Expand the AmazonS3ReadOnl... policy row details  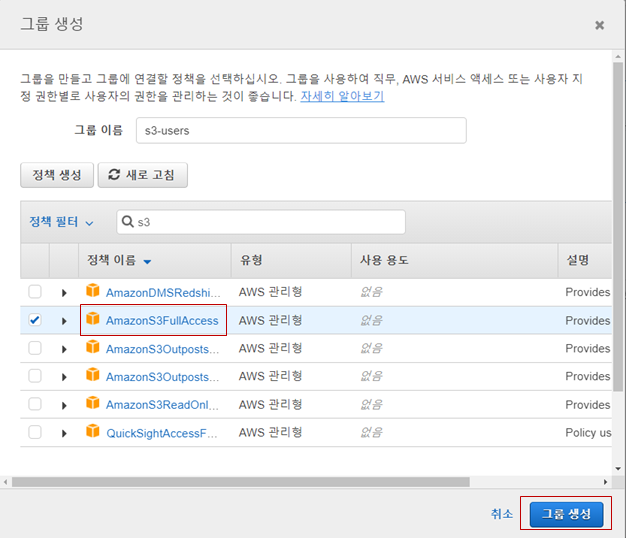(64, 405)
